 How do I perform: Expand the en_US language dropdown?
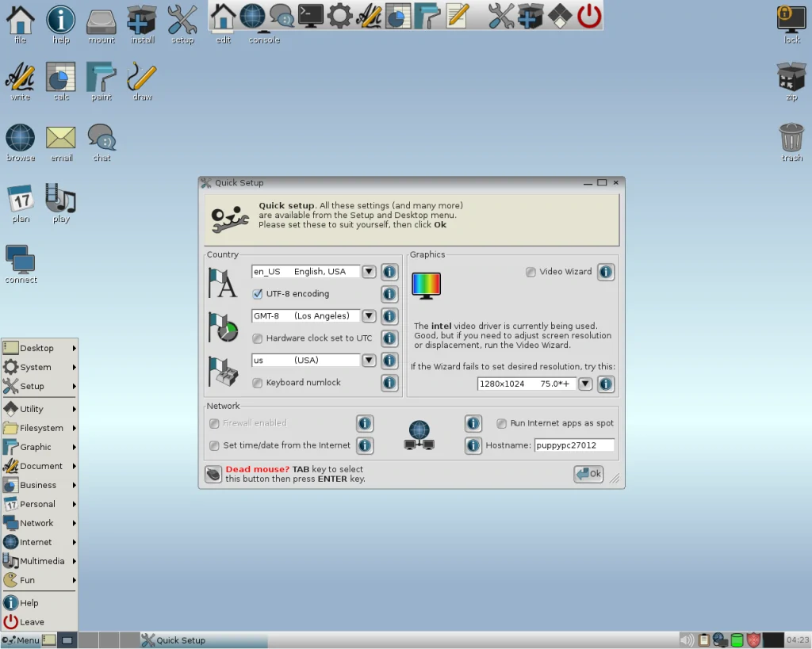coord(369,272)
